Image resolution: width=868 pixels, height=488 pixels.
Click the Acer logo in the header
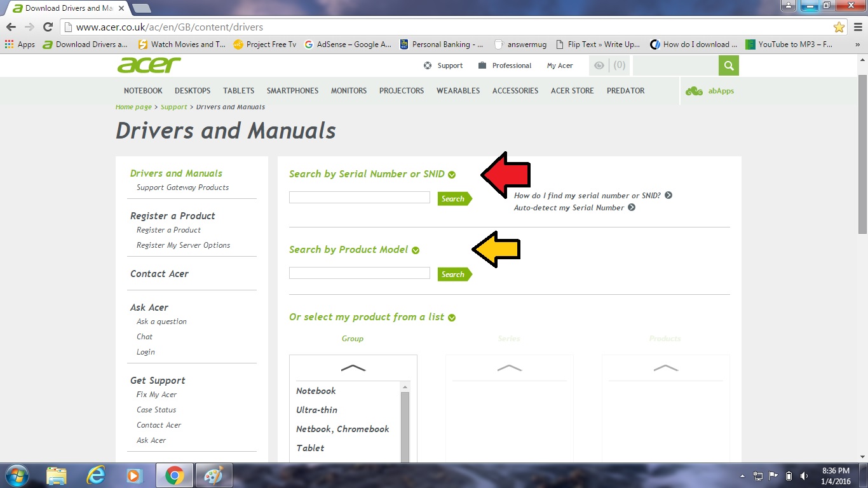tap(149, 65)
